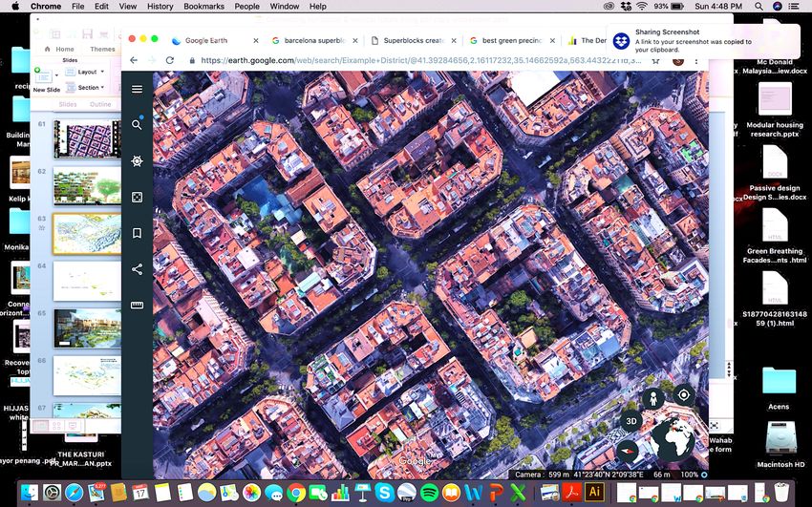Click the globe minimap
812x507 pixels.
click(673, 439)
